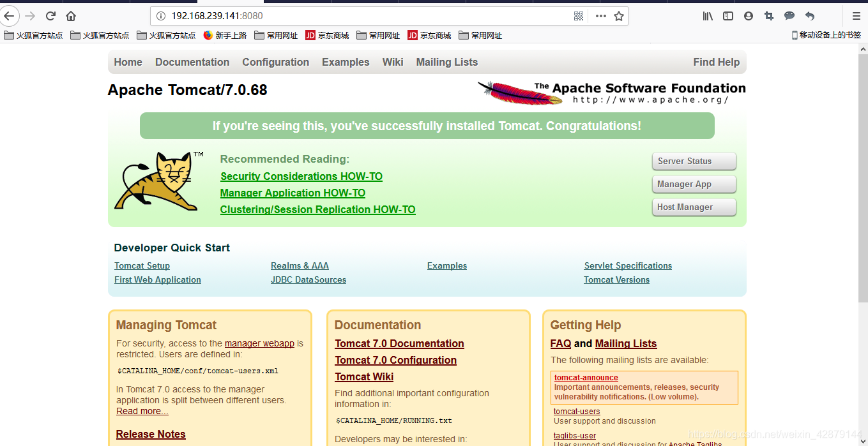This screenshot has width=868, height=446.
Task: Open the first 常用网址 bookmark folder
Action: click(x=276, y=36)
